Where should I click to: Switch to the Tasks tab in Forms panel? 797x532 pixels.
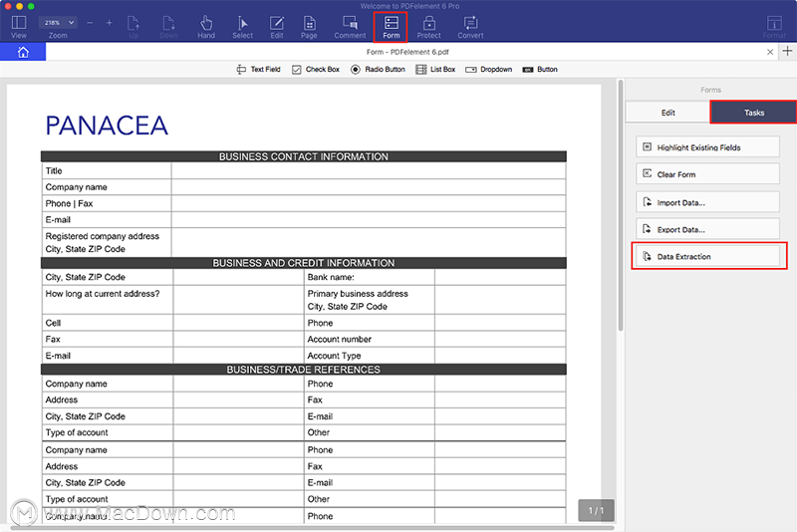pyautogui.click(x=753, y=113)
